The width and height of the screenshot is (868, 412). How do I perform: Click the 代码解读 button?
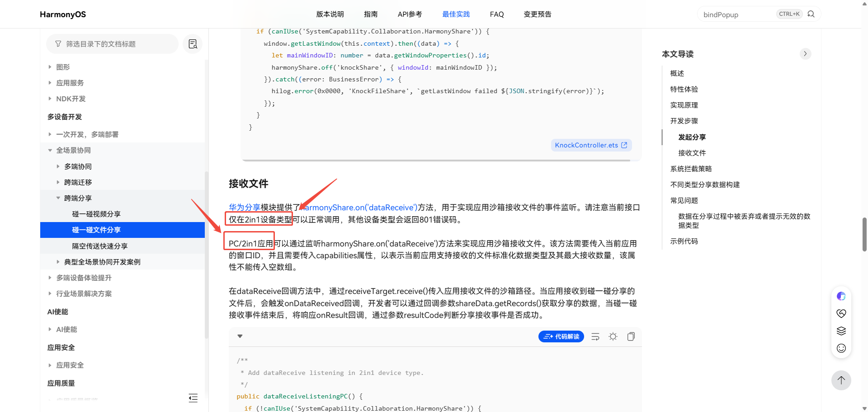click(561, 336)
